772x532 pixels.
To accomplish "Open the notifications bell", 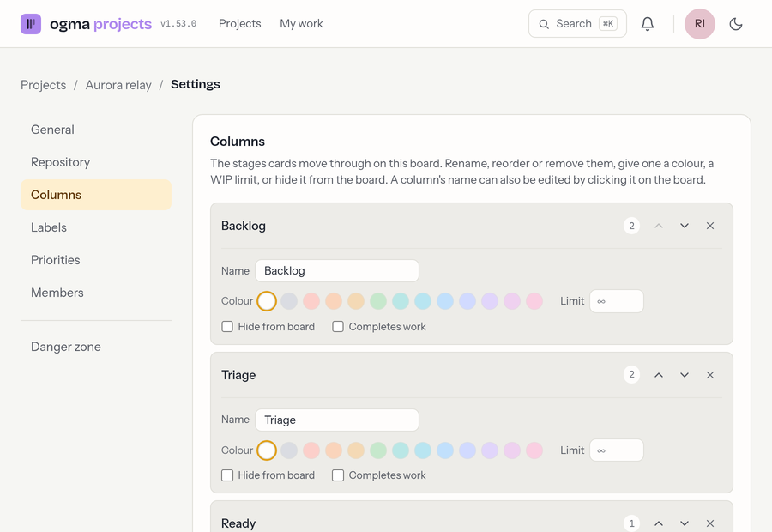I will click(648, 24).
